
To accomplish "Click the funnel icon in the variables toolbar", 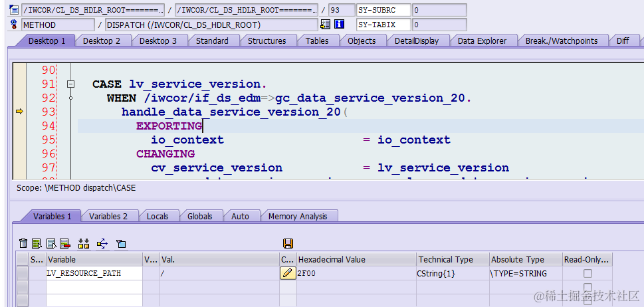I will point(121,244).
